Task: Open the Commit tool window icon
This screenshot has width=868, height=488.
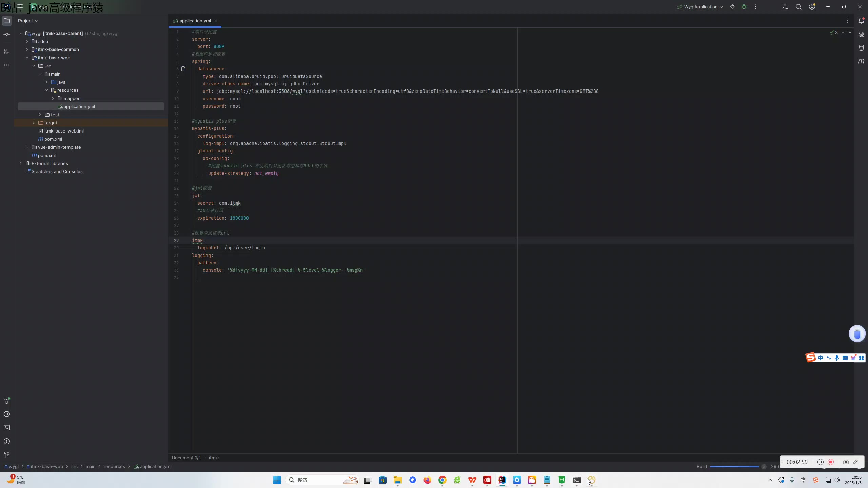Action: [x=7, y=34]
